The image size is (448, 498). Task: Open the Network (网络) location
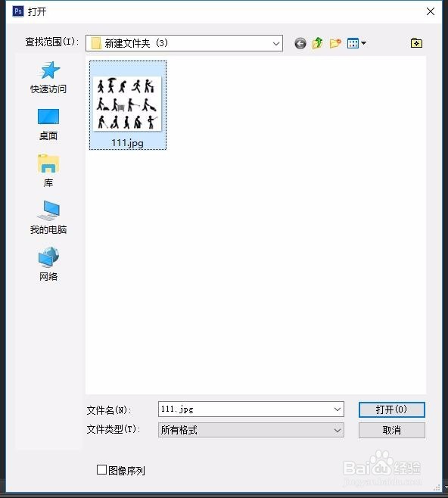pyautogui.click(x=48, y=264)
